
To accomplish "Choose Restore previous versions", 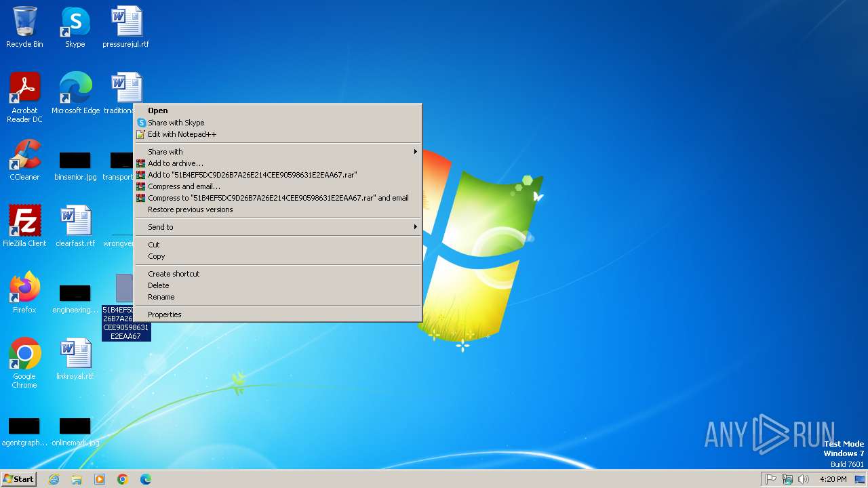I will pos(278,209).
